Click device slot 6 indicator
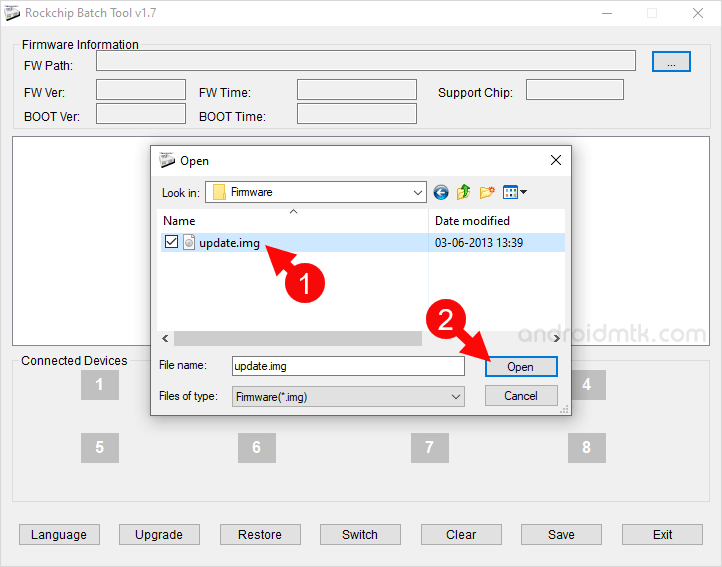The image size is (722, 567). tap(256, 447)
